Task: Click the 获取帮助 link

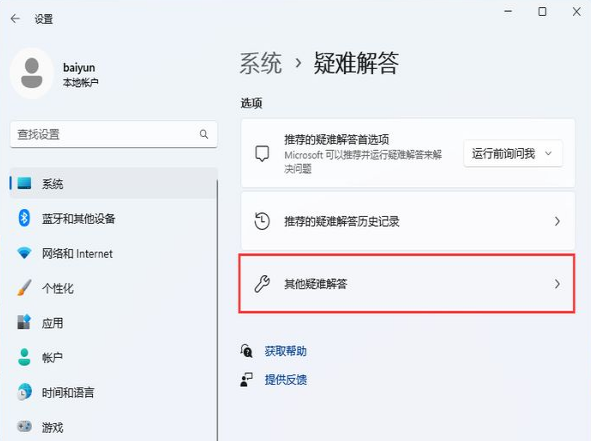Action: [x=285, y=351]
